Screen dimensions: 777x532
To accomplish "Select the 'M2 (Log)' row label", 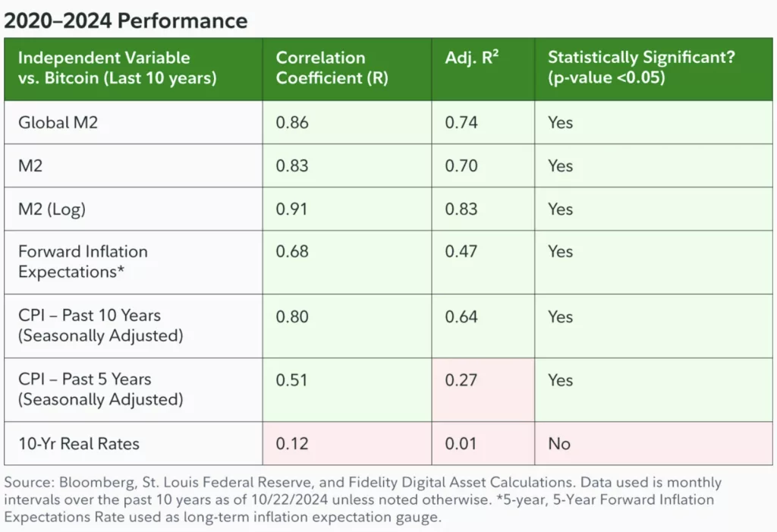I will point(52,209).
